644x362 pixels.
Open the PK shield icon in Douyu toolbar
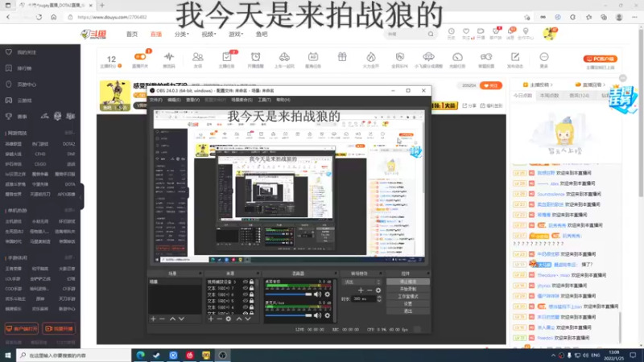click(x=399, y=57)
